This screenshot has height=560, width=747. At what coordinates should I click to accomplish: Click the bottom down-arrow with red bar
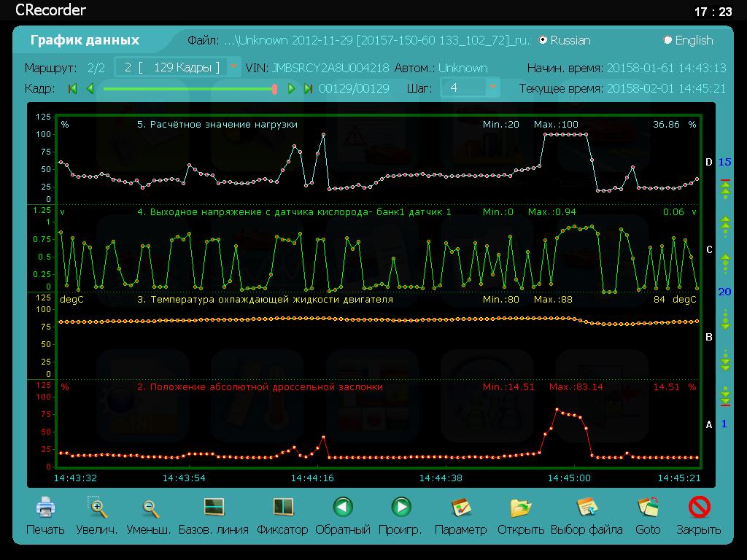[x=725, y=396]
